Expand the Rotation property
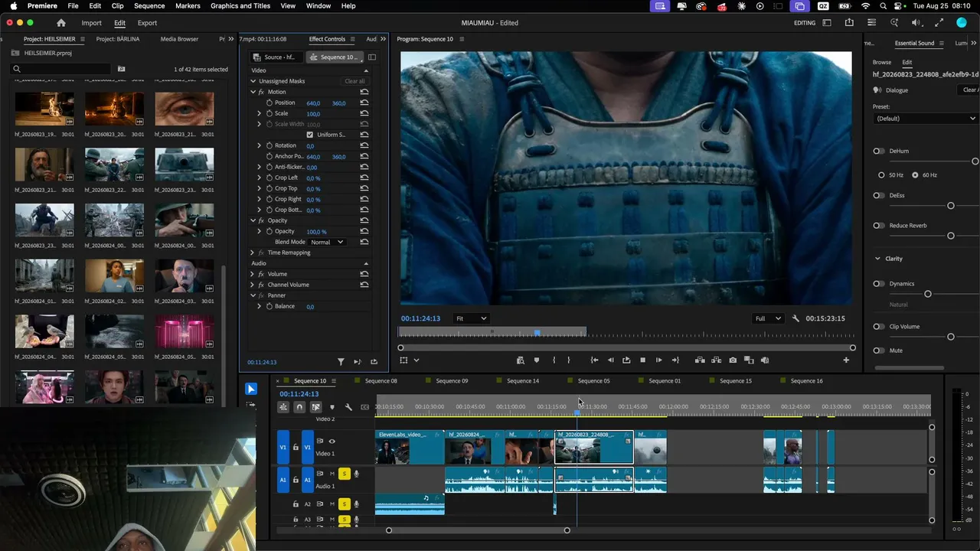The image size is (980, 551). 259,145
